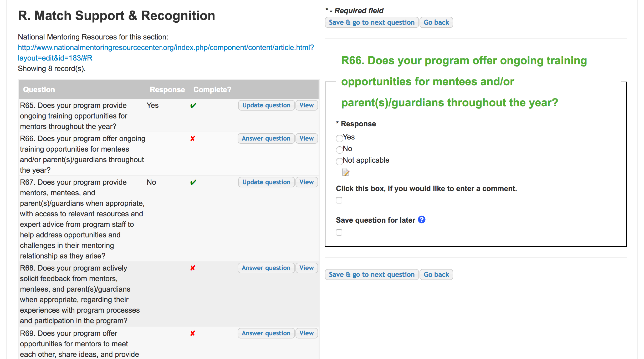Click the Complete? column header

(212, 89)
